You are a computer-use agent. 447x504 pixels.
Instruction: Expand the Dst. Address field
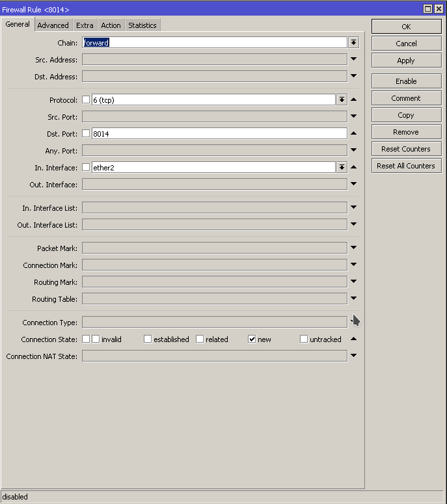point(354,76)
